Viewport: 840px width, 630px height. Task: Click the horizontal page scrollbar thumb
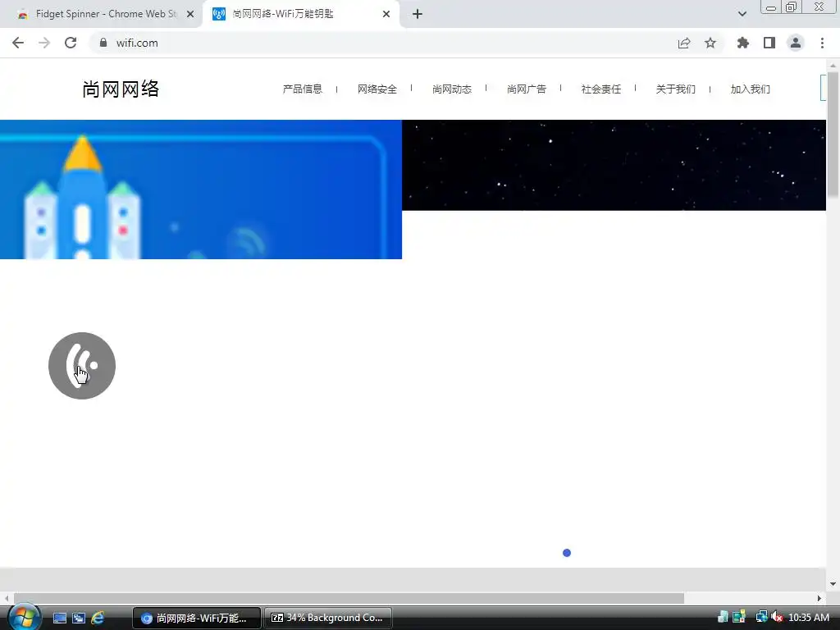[349, 598]
